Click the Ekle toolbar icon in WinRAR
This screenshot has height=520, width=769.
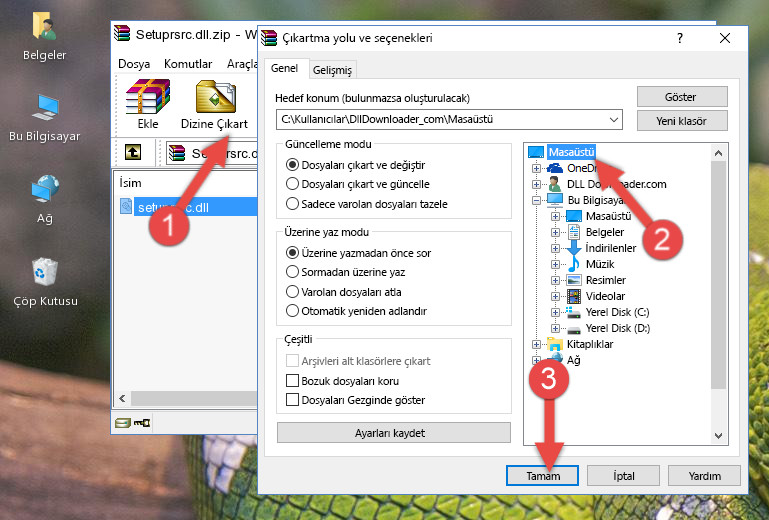point(148,104)
